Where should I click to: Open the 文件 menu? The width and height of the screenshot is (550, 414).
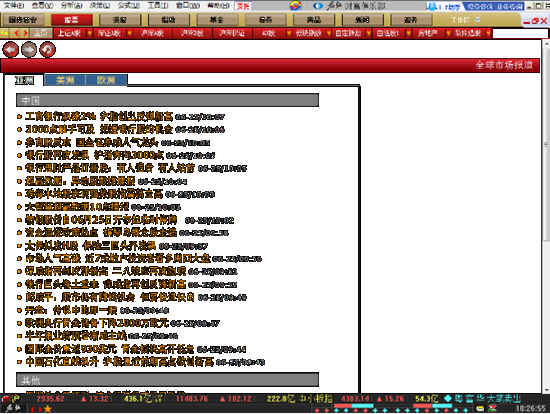point(14,6)
